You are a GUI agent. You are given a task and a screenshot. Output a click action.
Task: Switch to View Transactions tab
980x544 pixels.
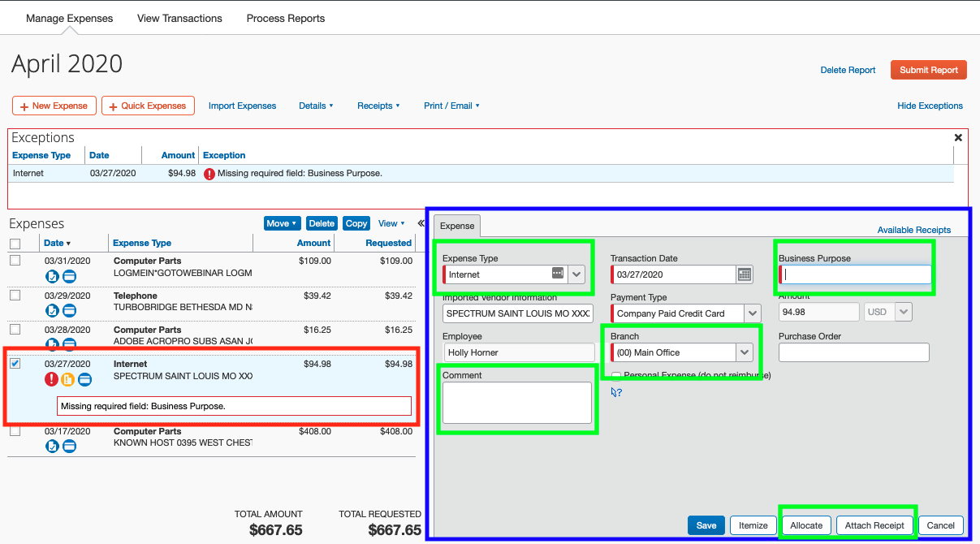click(179, 18)
